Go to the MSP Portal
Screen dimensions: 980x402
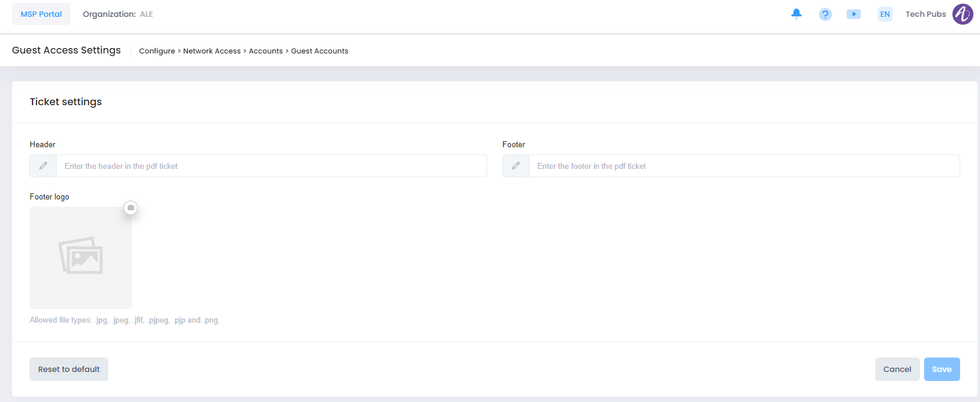pos(41,14)
